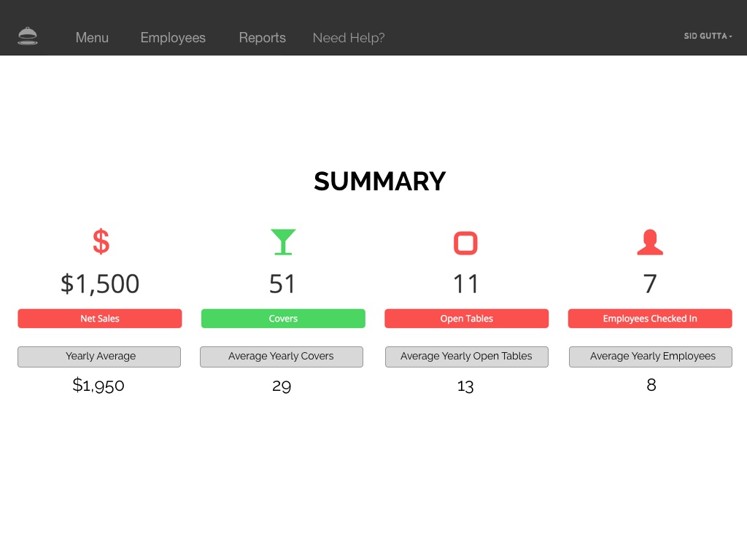The width and height of the screenshot is (747, 560).
Task: Select the 11 open tables value
Action: (x=465, y=284)
